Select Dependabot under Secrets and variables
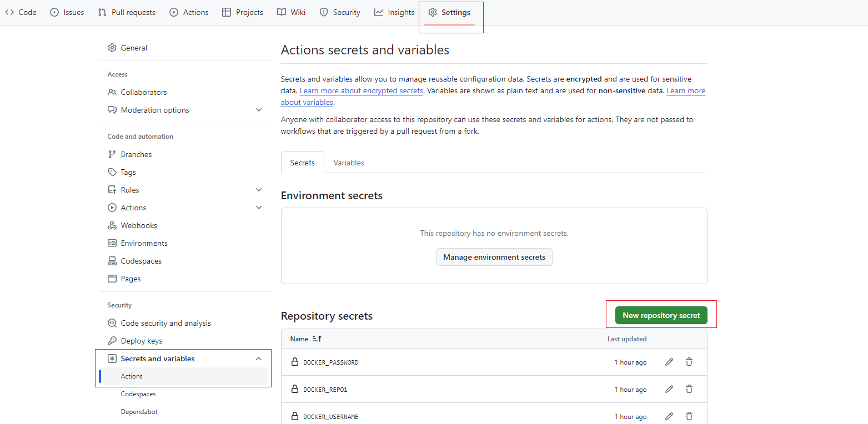Screen dimensions: 868x424 [184, 412]
